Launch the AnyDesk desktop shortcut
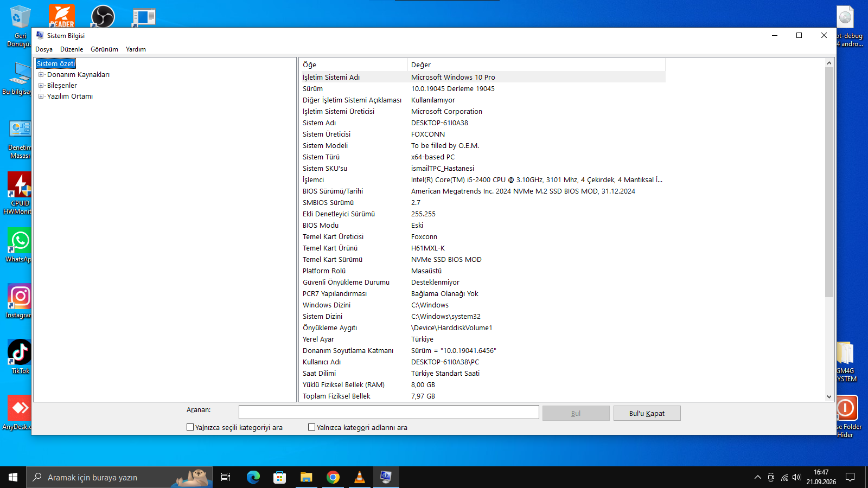This screenshot has width=868, height=488. point(17,412)
